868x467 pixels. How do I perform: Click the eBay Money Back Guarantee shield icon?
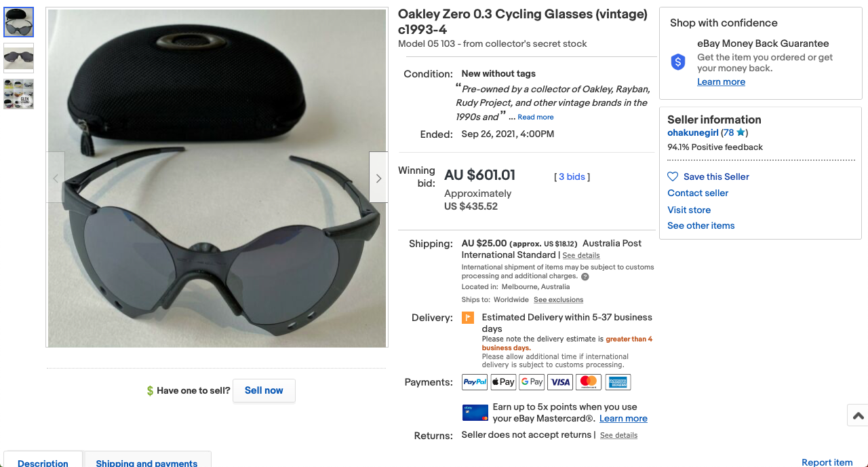tap(678, 62)
